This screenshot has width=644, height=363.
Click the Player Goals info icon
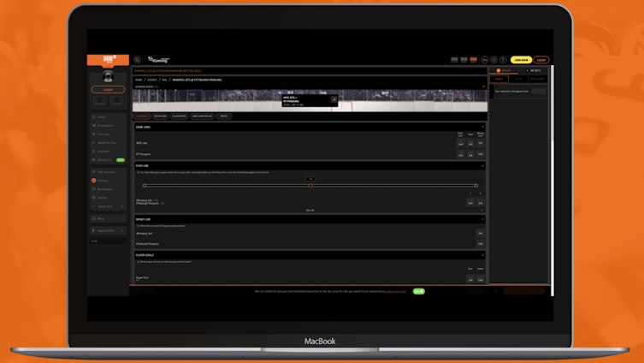coord(138,261)
